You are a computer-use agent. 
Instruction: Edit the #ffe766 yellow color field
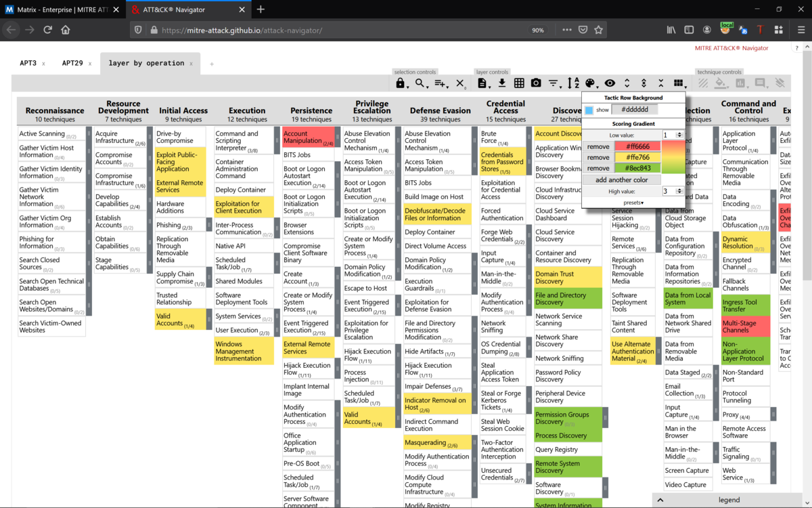click(x=637, y=157)
